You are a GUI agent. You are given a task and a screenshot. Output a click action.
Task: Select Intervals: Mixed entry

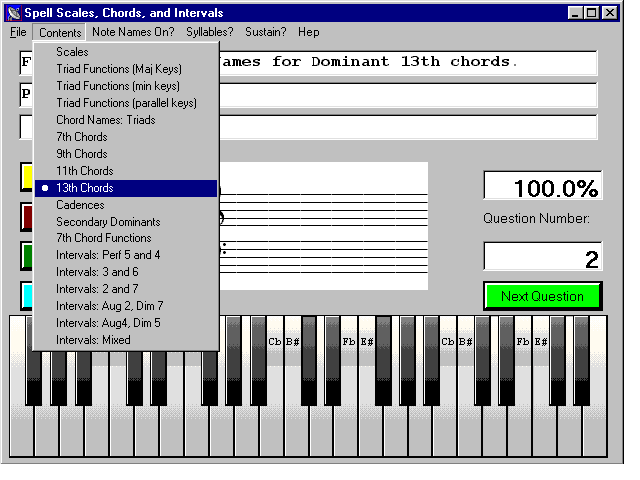tap(126, 340)
